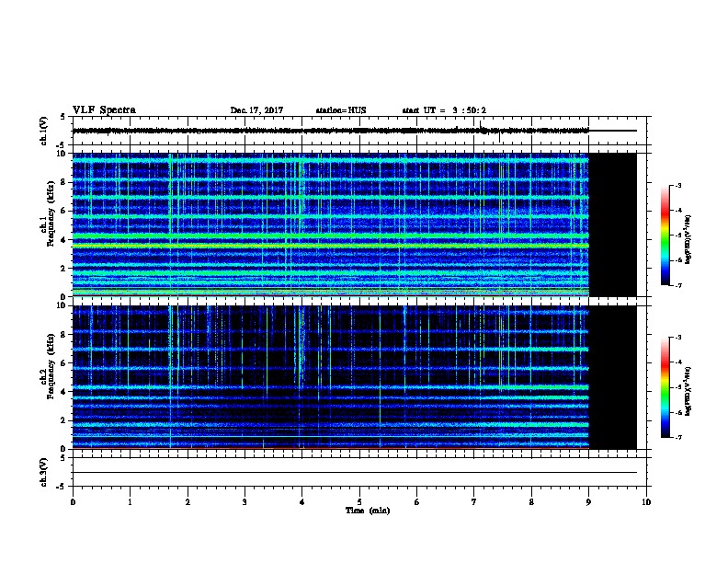Click the time axis tick label 9
This screenshot has width=728, height=563.
pyautogui.click(x=588, y=502)
